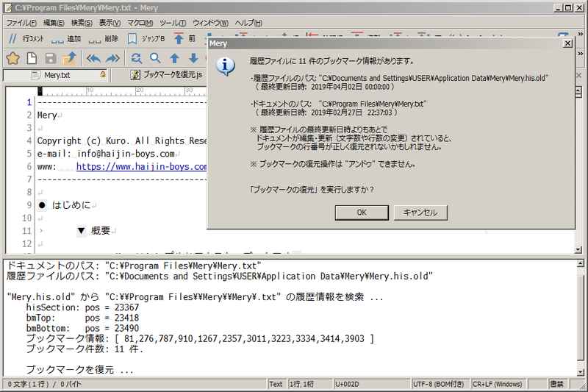Switch to the ブックマークを復元.js tab
Screen dimensions: 588x392
(167, 74)
